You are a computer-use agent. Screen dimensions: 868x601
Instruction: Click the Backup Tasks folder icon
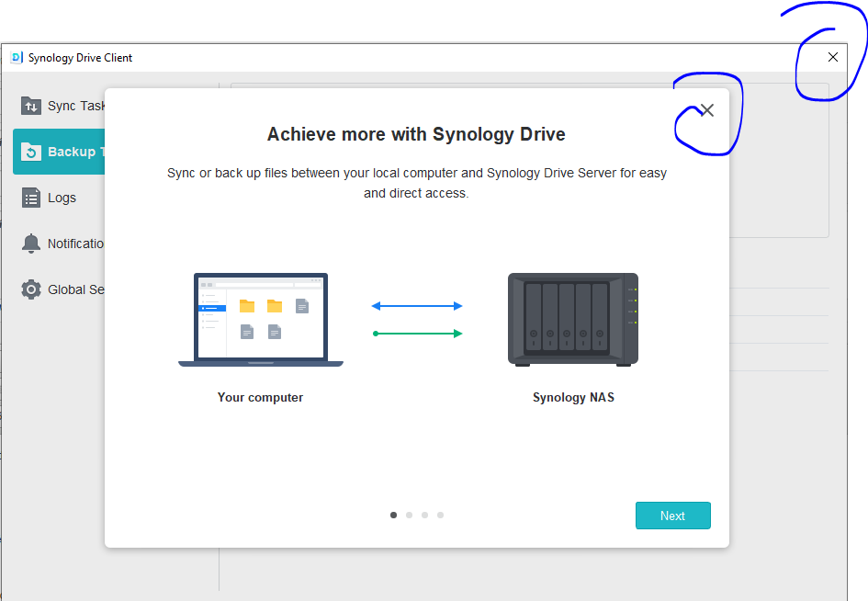tap(31, 152)
